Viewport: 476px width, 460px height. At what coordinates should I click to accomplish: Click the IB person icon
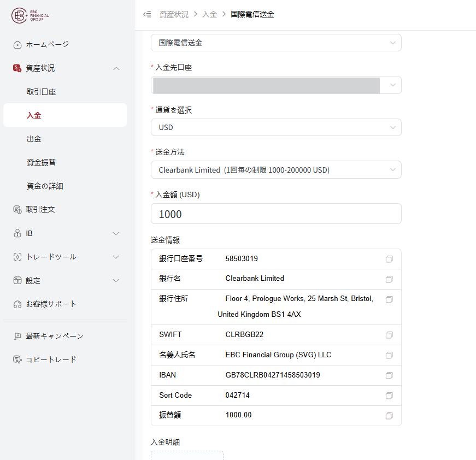tap(17, 233)
